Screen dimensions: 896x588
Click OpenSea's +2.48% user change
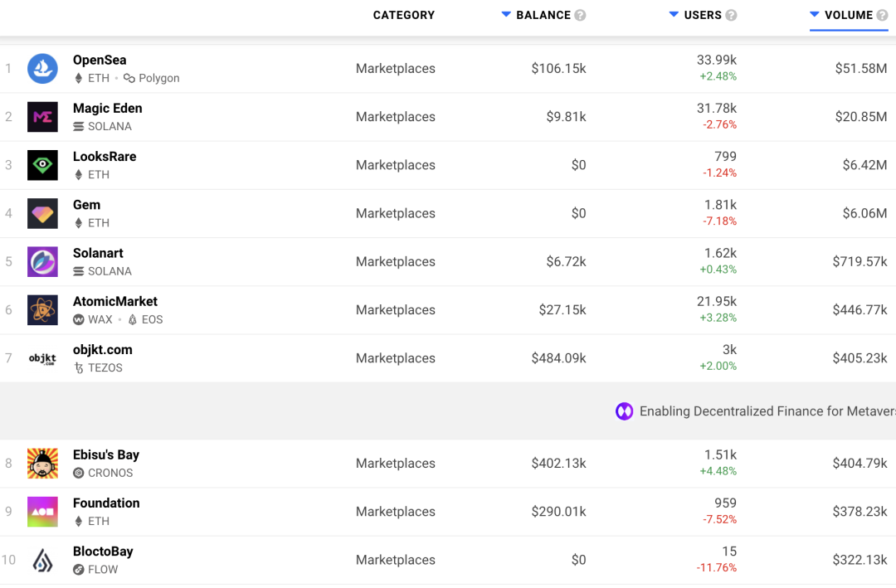click(x=718, y=76)
